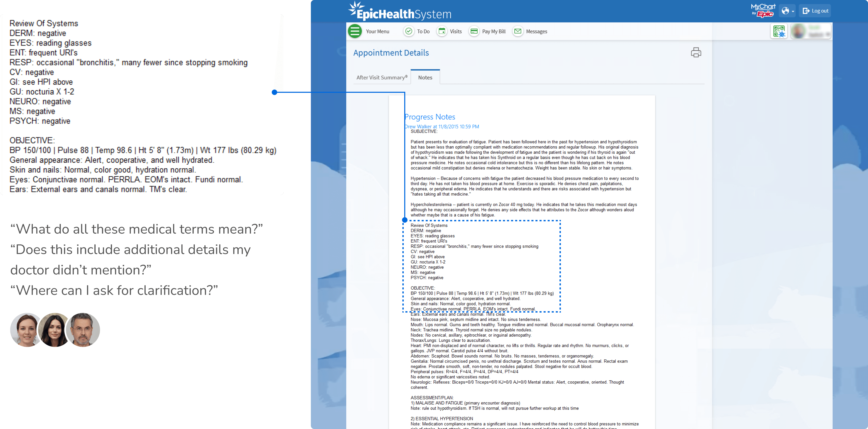
Task: Click the Your Menu text label
Action: pos(377,31)
